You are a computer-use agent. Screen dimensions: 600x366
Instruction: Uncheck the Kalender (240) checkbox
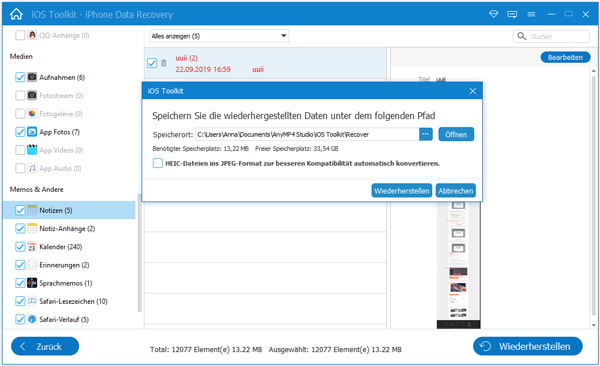pyautogui.click(x=20, y=247)
